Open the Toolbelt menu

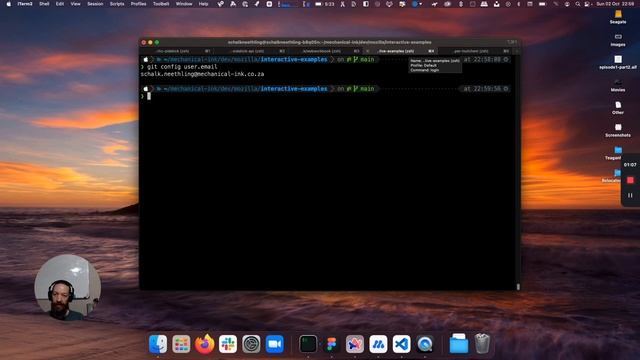click(x=161, y=4)
